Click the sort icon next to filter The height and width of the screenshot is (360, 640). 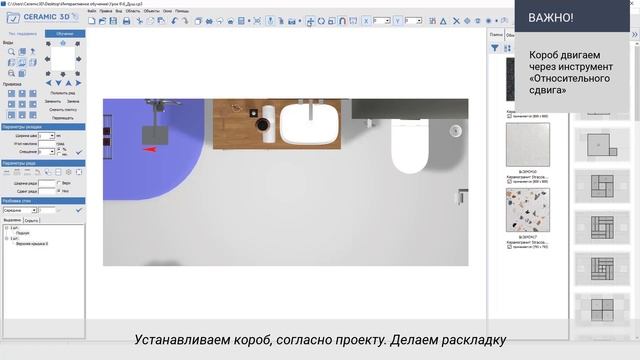click(x=507, y=48)
